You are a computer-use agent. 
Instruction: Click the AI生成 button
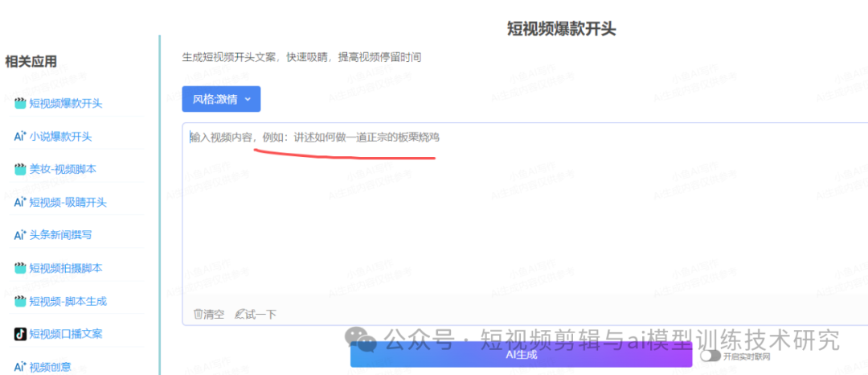[521, 355]
